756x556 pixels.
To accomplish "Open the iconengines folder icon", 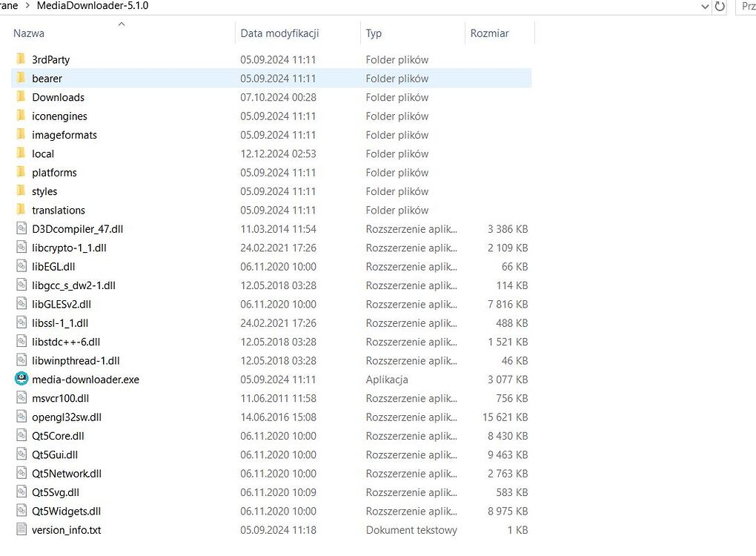I will (x=21, y=116).
